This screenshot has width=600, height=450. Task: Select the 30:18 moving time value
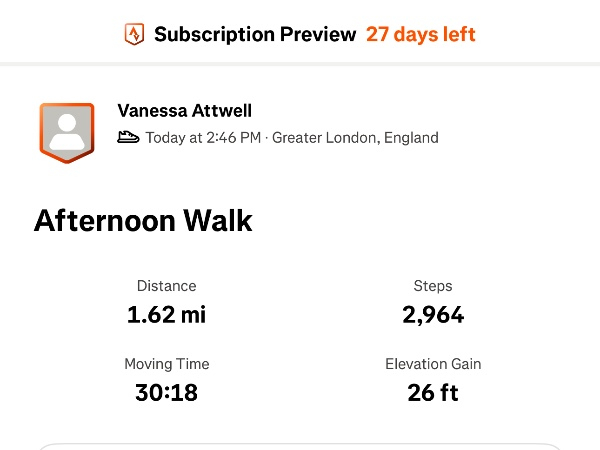pyautogui.click(x=166, y=393)
